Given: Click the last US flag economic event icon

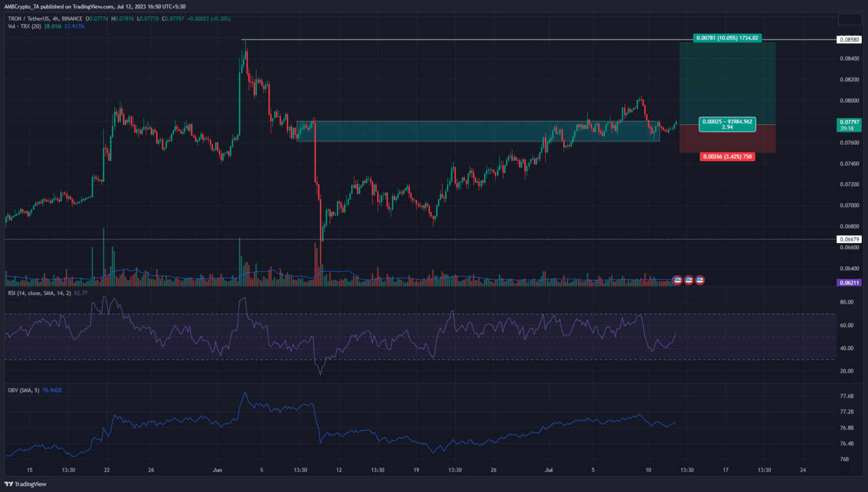Looking at the screenshot, I should tap(700, 280).
